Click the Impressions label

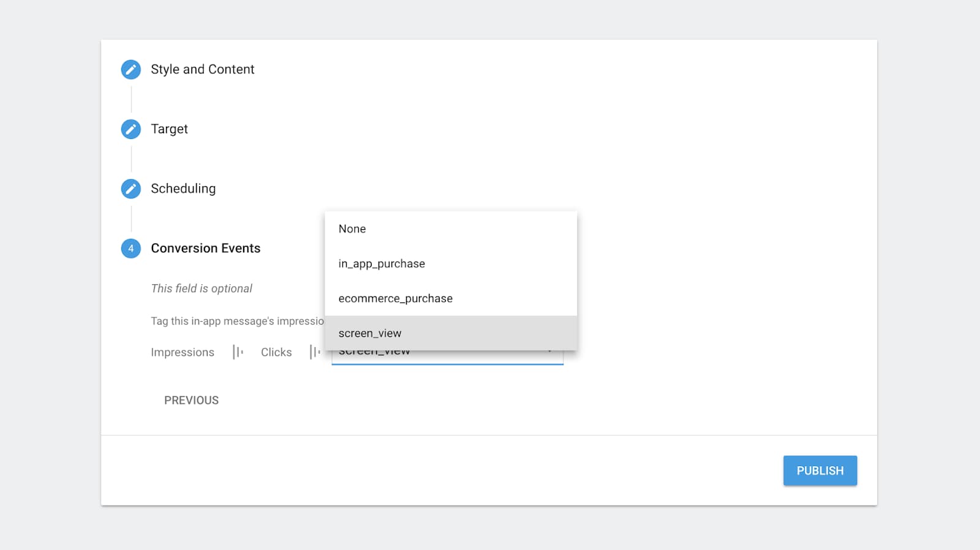183,352
